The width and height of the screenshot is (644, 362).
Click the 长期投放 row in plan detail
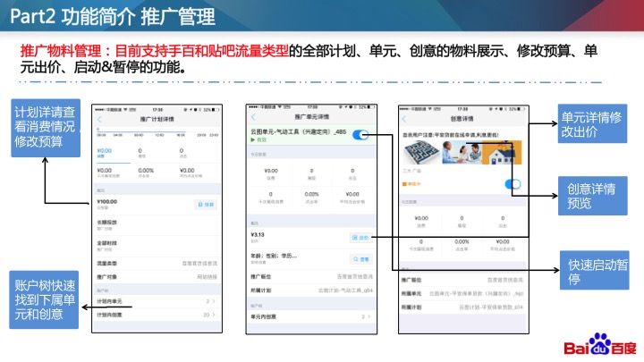[x=157, y=225]
